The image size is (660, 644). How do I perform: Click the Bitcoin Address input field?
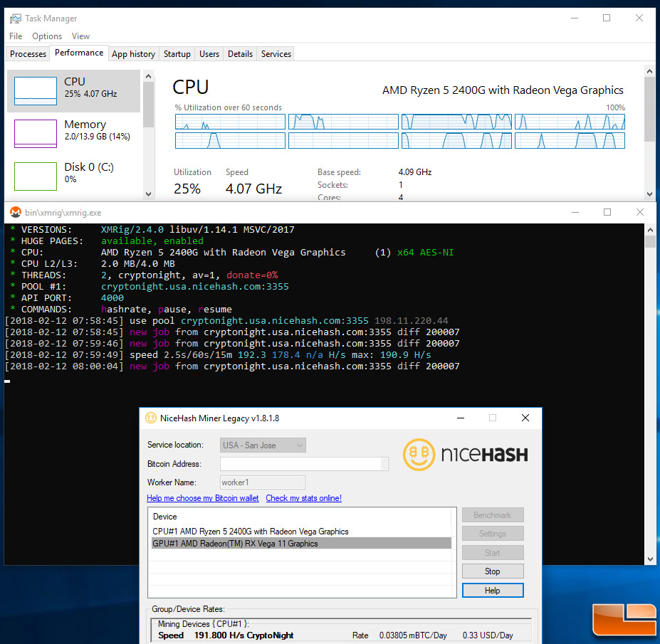304,463
